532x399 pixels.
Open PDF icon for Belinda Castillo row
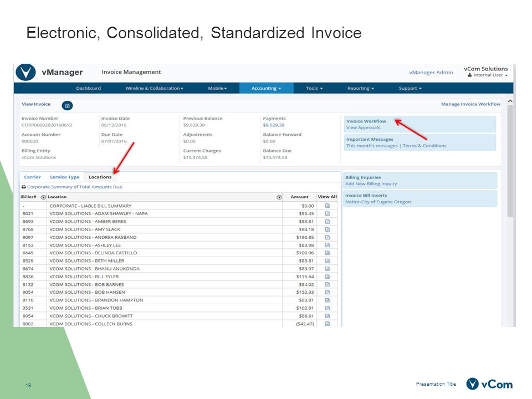tap(328, 253)
